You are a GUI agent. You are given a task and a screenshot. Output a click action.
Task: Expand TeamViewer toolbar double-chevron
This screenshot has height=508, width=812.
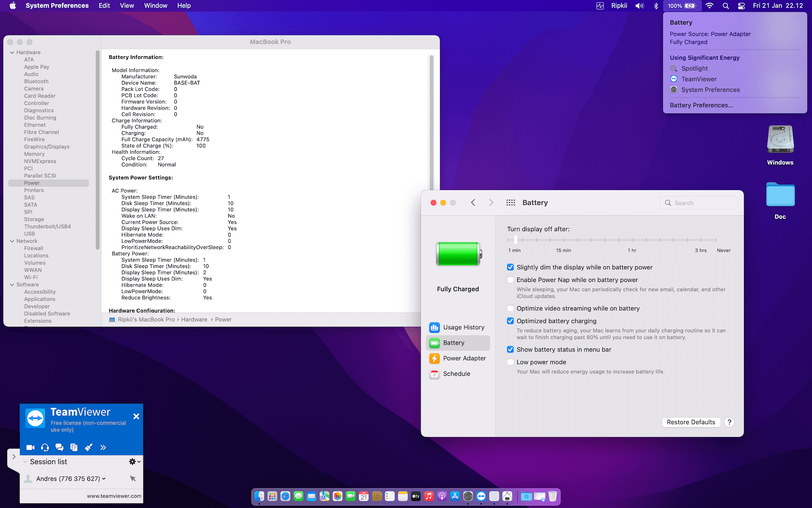point(103,447)
